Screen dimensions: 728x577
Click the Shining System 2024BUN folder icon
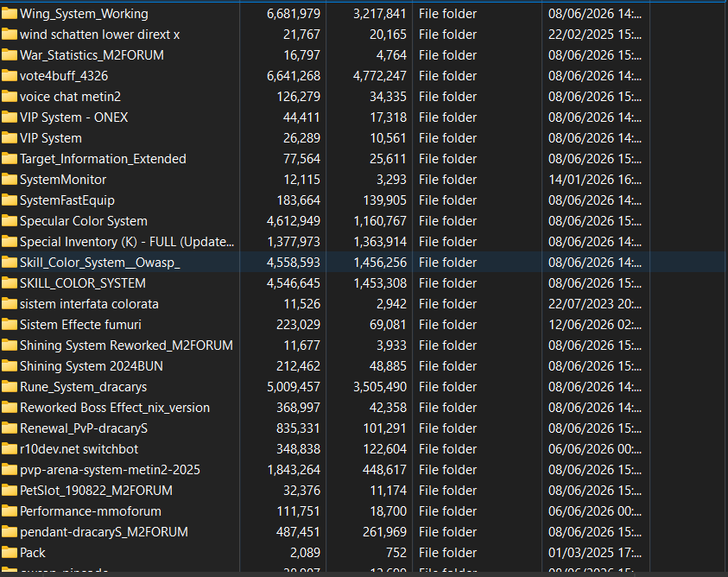9,365
